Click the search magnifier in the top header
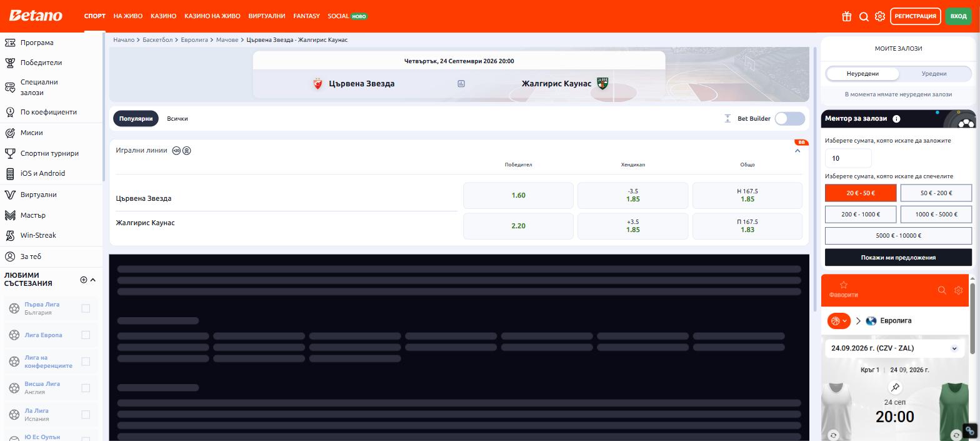The height and width of the screenshot is (441, 980). point(864,17)
